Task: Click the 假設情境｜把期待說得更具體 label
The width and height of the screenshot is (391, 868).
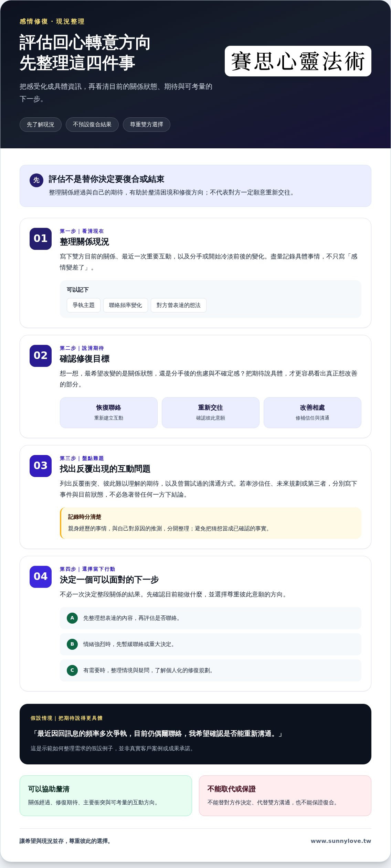Action: click(x=66, y=718)
